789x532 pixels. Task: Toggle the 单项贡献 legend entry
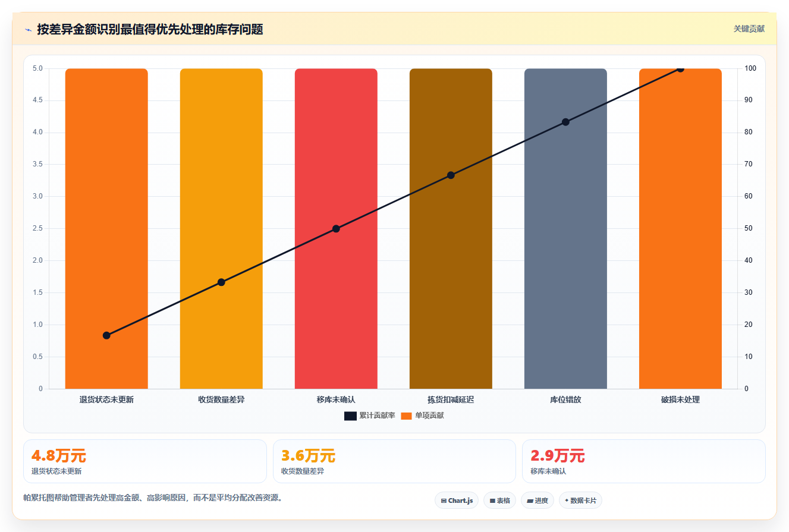[x=422, y=415]
